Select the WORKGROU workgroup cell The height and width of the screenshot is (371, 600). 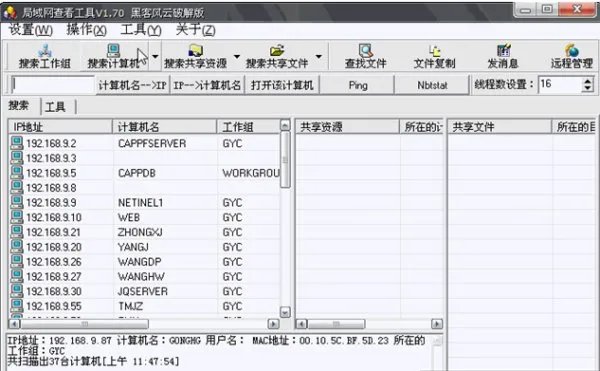coord(251,173)
